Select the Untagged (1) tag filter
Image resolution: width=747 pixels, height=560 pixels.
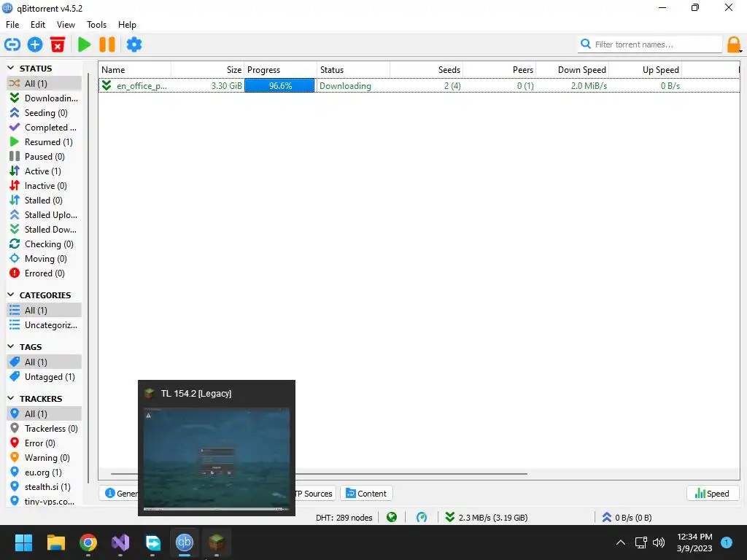click(44, 377)
